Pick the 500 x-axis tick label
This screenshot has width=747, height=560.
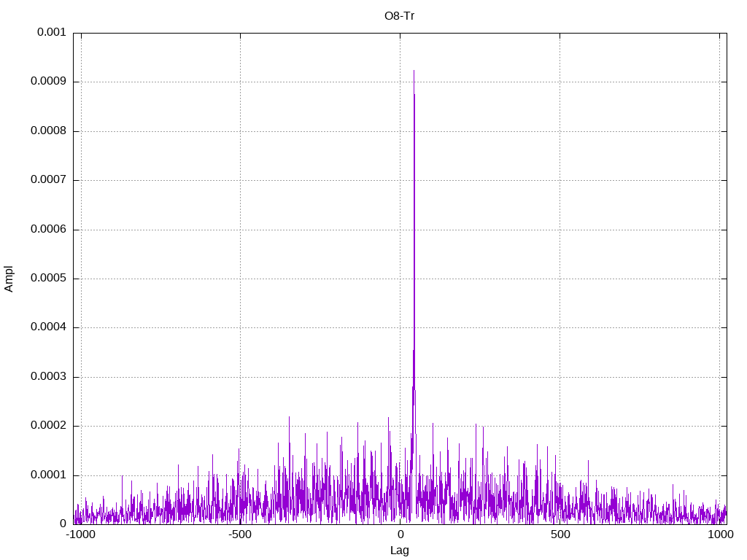(x=560, y=534)
